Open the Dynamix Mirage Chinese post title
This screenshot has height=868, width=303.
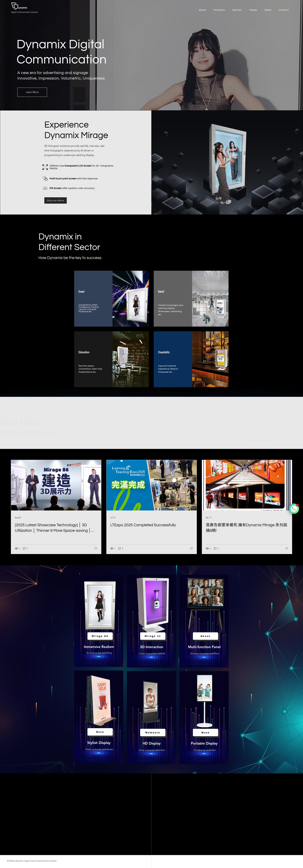[x=246, y=527]
